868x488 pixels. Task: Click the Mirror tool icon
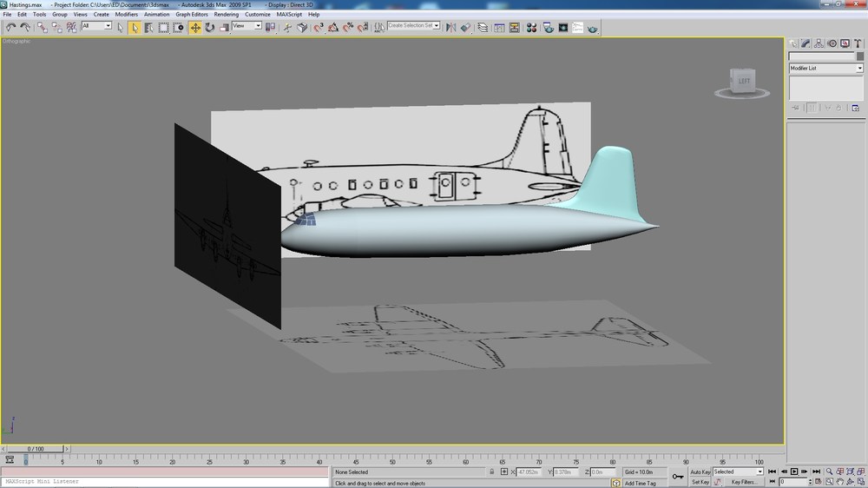coord(451,27)
